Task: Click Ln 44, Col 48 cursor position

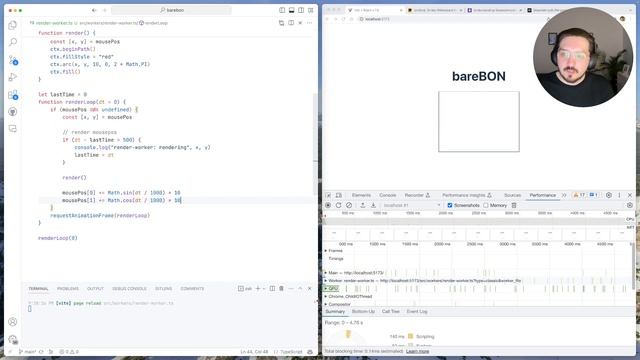Action: coord(254,351)
